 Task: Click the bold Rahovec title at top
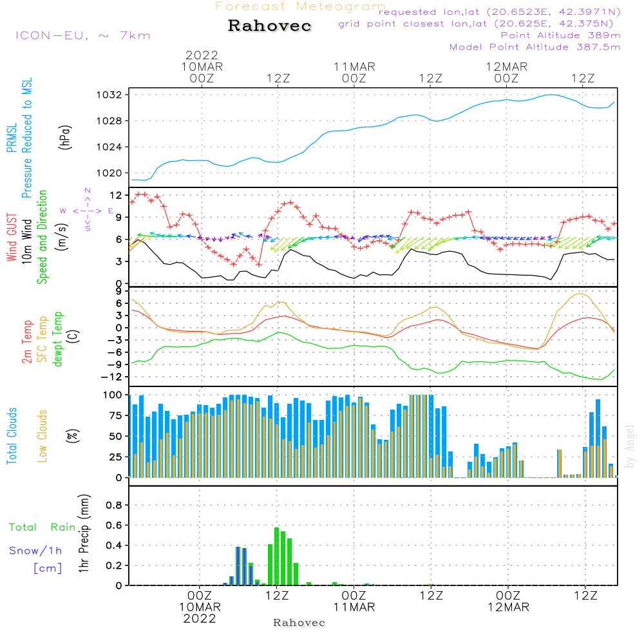coord(270,26)
